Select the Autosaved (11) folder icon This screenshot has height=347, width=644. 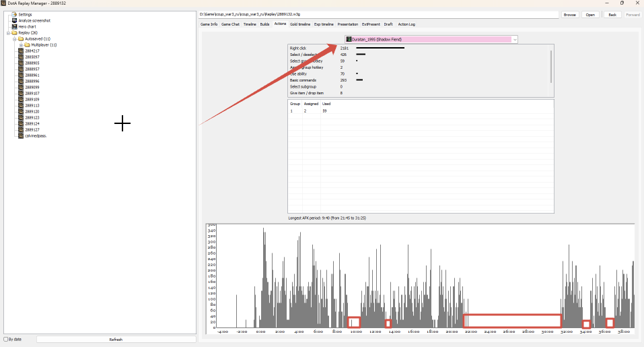tap(21, 38)
